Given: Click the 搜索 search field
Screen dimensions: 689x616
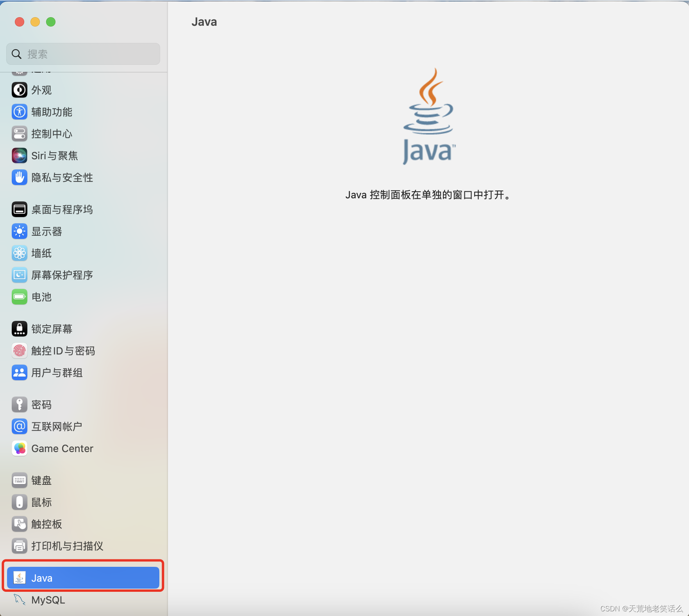Looking at the screenshot, I should coord(83,54).
